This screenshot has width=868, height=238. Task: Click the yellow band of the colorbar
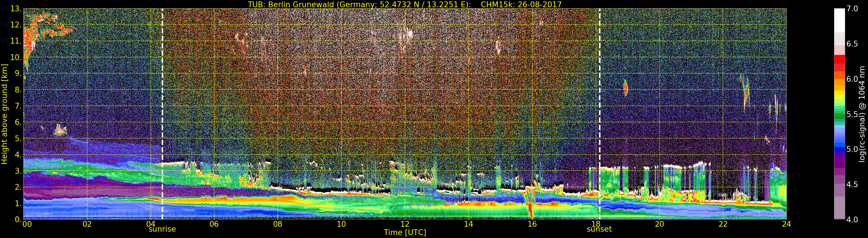(x=839, y=93)
